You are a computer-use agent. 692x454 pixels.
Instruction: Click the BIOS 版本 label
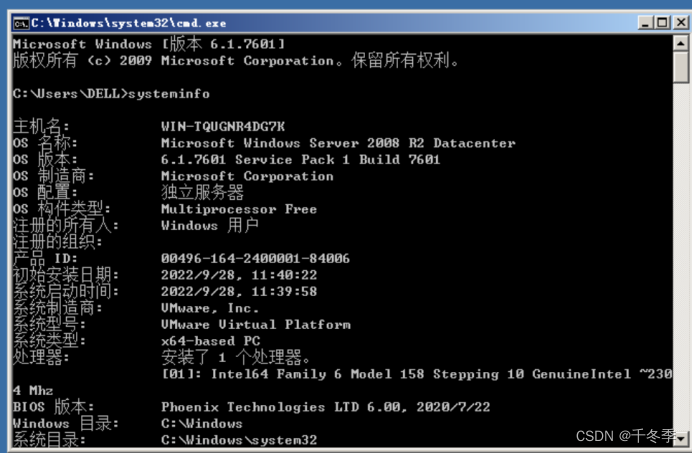click(x=53, y=407)
